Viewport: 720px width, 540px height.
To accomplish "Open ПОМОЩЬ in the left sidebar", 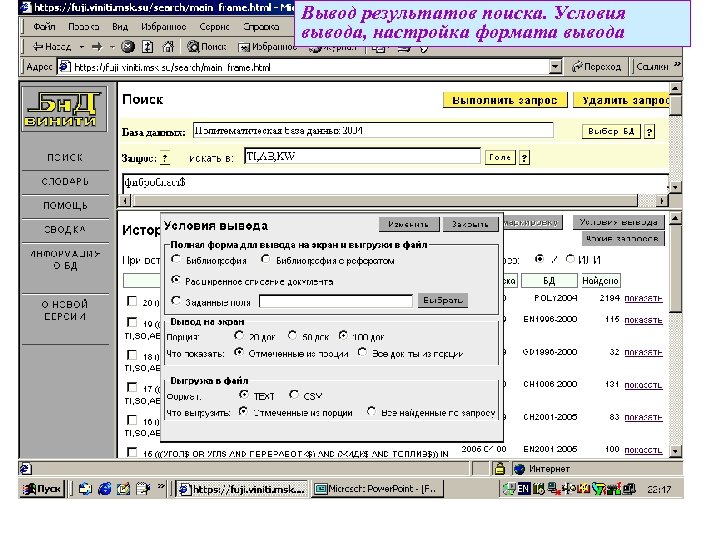I will 65,205.
